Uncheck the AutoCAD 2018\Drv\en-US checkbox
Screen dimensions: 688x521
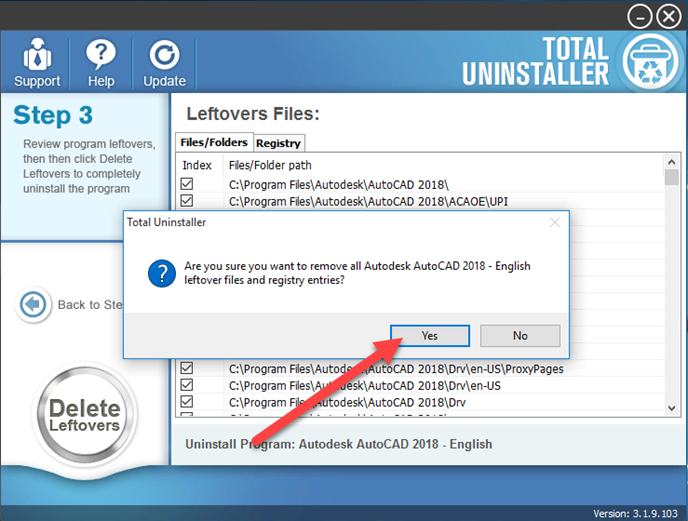[x=187, y=384]
